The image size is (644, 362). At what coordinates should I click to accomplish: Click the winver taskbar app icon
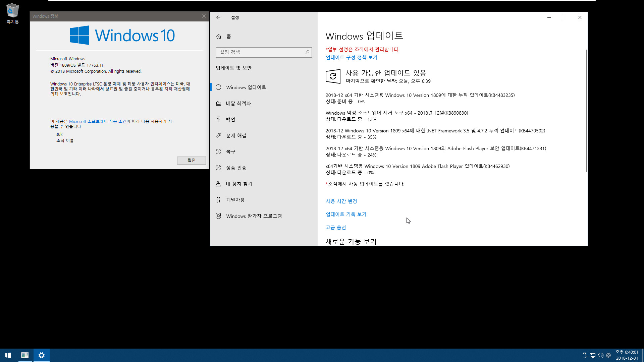[25, 355]
